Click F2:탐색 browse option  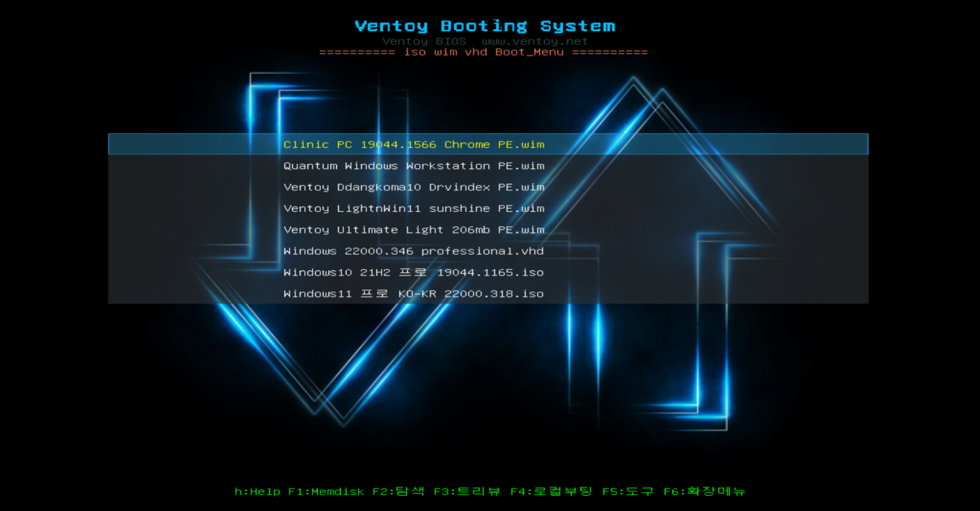pos(398,492)
